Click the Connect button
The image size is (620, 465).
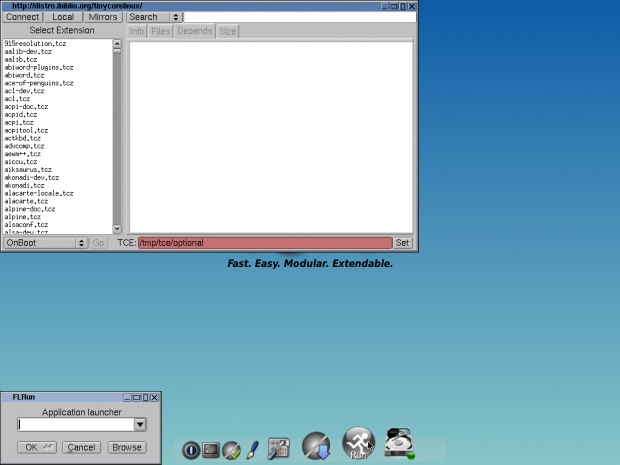tap(23, 17)
